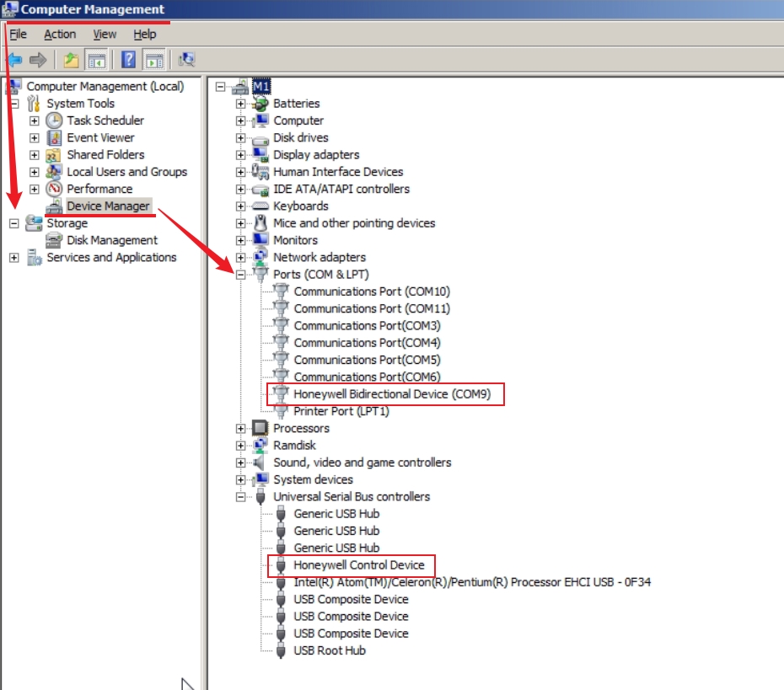Select Communications Port (COM11)

click(372, 308)
